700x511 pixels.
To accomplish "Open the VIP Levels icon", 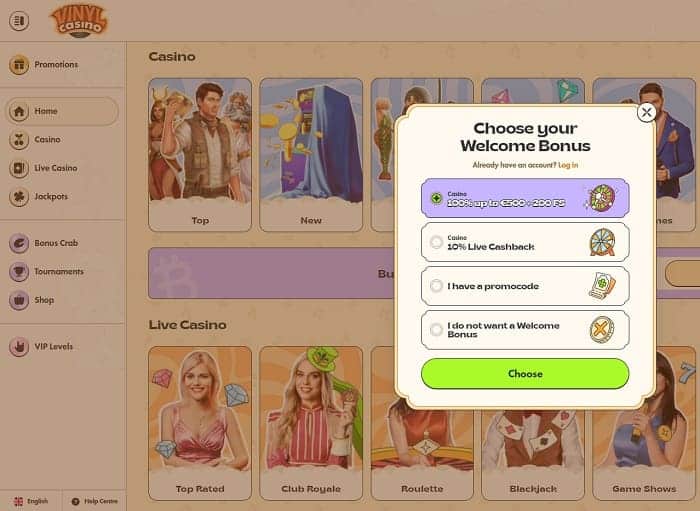I will tap(19, 346).
